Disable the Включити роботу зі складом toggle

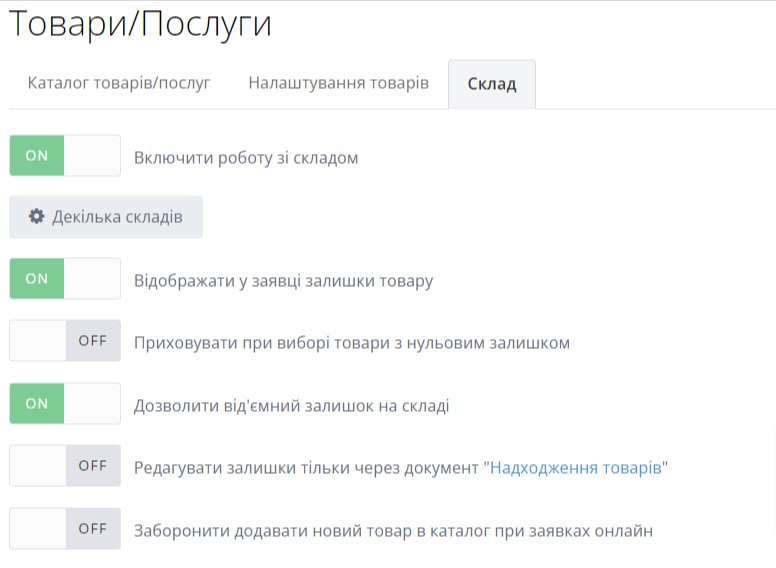(65, 156)
